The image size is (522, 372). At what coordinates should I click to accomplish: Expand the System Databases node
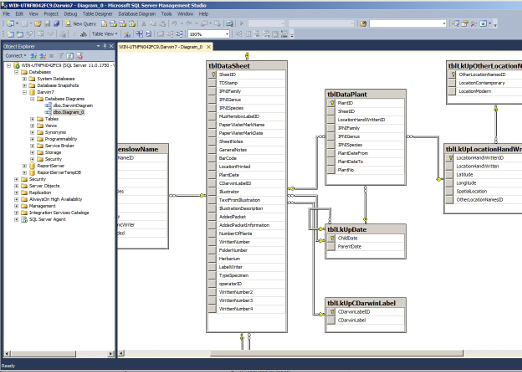[24, 79]
